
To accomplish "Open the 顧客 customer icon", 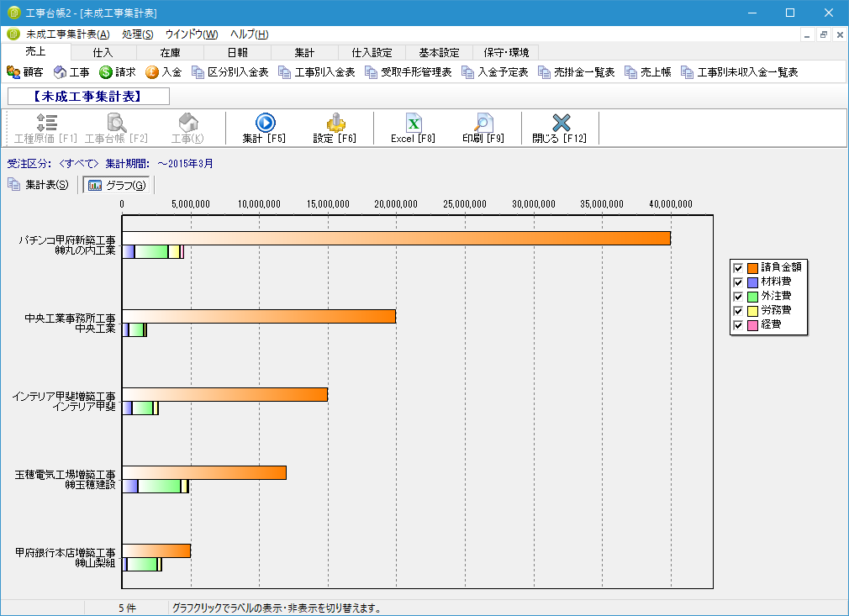I will 25,72.
